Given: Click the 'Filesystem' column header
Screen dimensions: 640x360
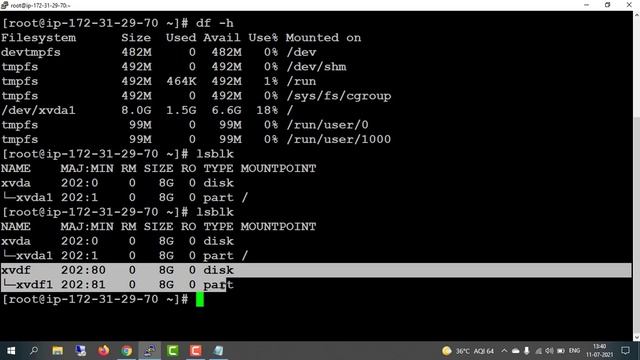Looking at the screenshot, I should pos(38,38).
